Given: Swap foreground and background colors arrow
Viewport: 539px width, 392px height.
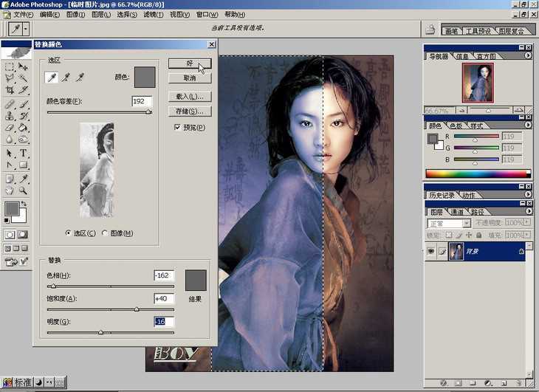Looking at the screenshot, I should 24,204.
